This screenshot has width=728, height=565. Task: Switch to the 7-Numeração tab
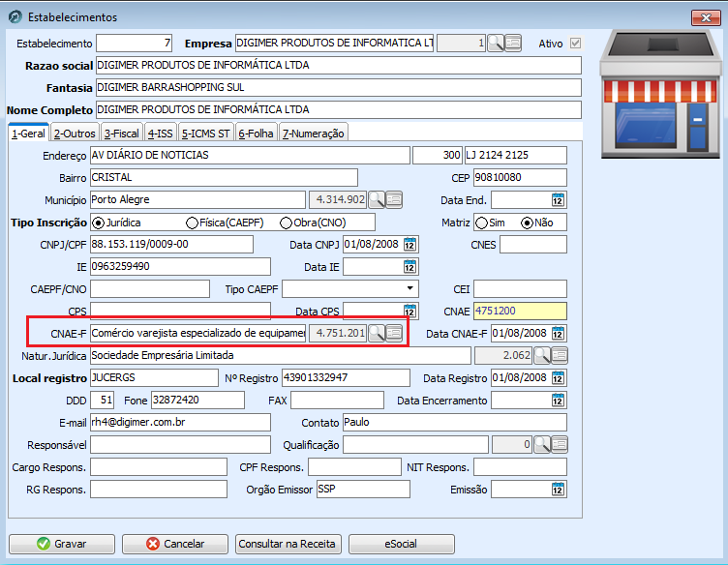pos(314,134)
